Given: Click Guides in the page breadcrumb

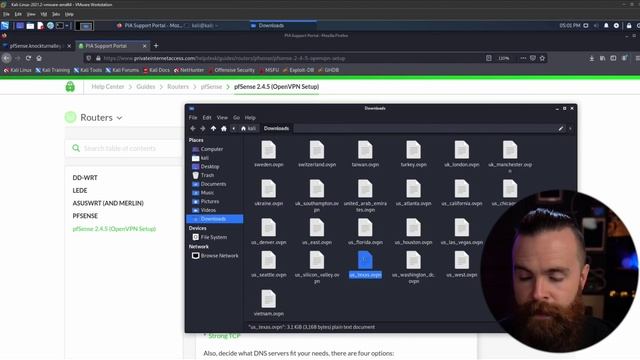Looking at the screenshot, I should click(146, 87).
